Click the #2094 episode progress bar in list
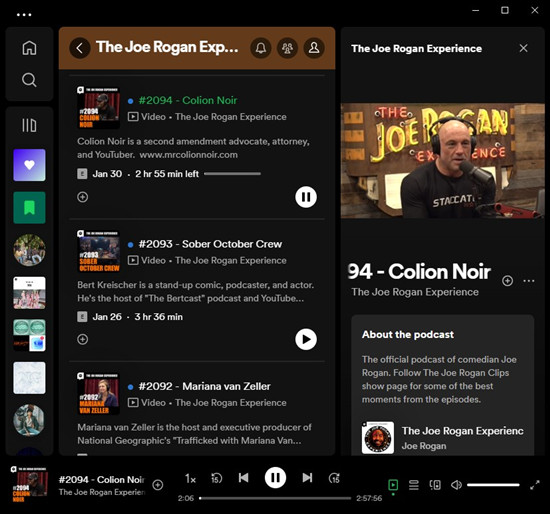Screen dimensions: 550x514 click(233, 173)
